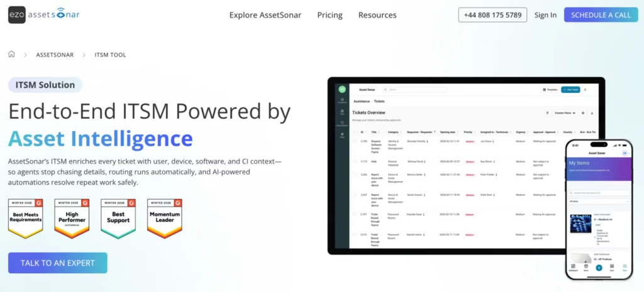
Task: Open the Best Support G2 badge
Action: point(118,219)
